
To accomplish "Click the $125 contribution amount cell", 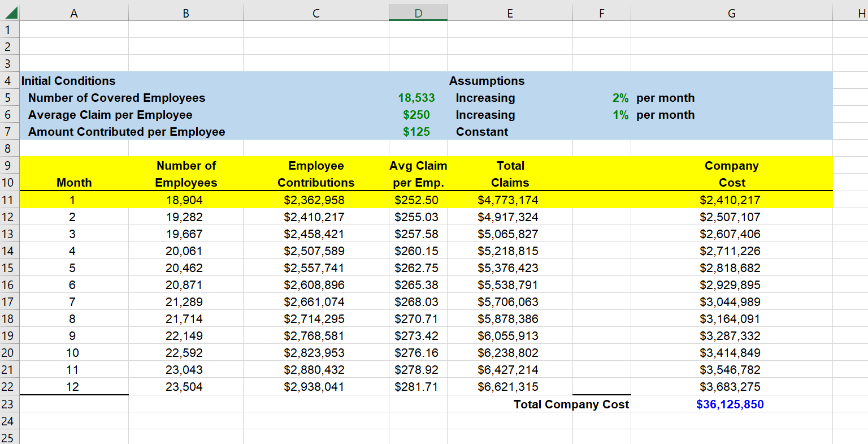I will pyautogui.click(x=418, y=131).
